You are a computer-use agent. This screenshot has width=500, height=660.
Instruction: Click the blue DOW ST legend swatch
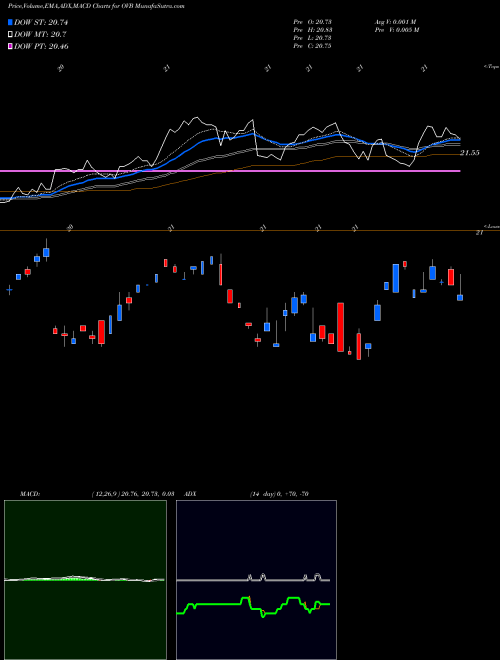tap(10, 22)
